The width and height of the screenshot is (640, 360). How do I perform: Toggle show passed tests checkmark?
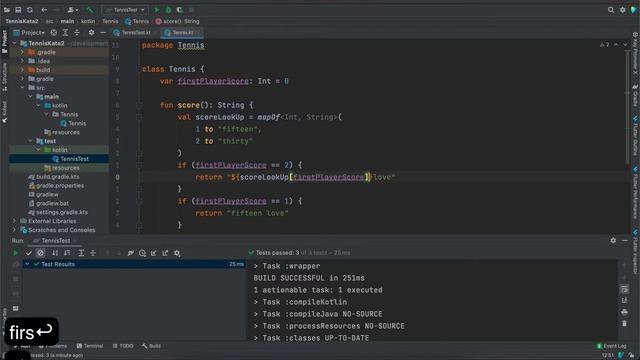[x=29, y=253]
